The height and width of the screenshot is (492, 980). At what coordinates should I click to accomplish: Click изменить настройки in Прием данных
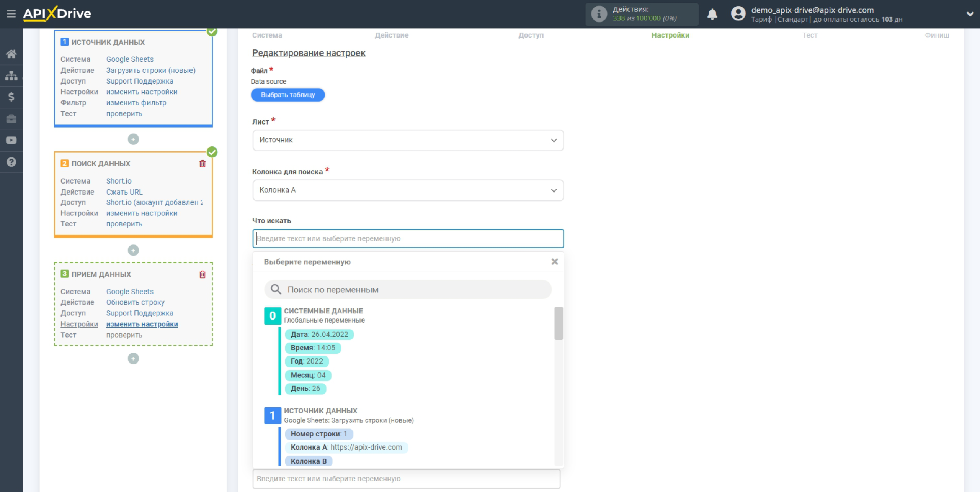pos(142,324)
